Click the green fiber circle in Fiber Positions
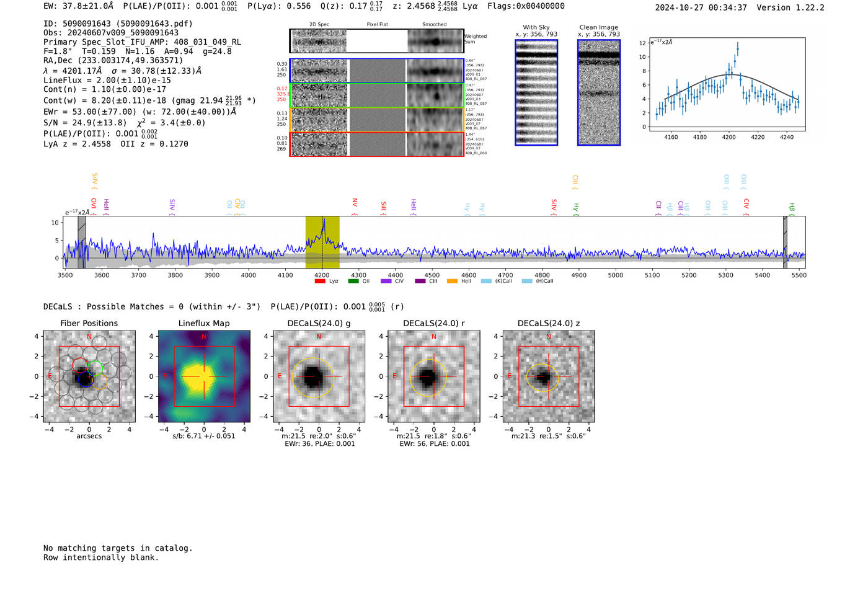868x591 pixels. click(x=94, y=368)
